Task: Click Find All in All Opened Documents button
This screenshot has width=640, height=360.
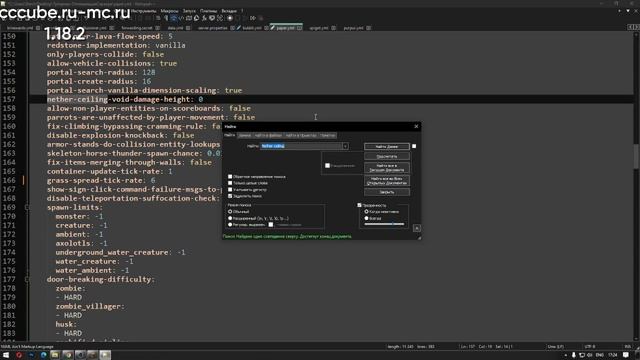Action: (x=387, y=181)
